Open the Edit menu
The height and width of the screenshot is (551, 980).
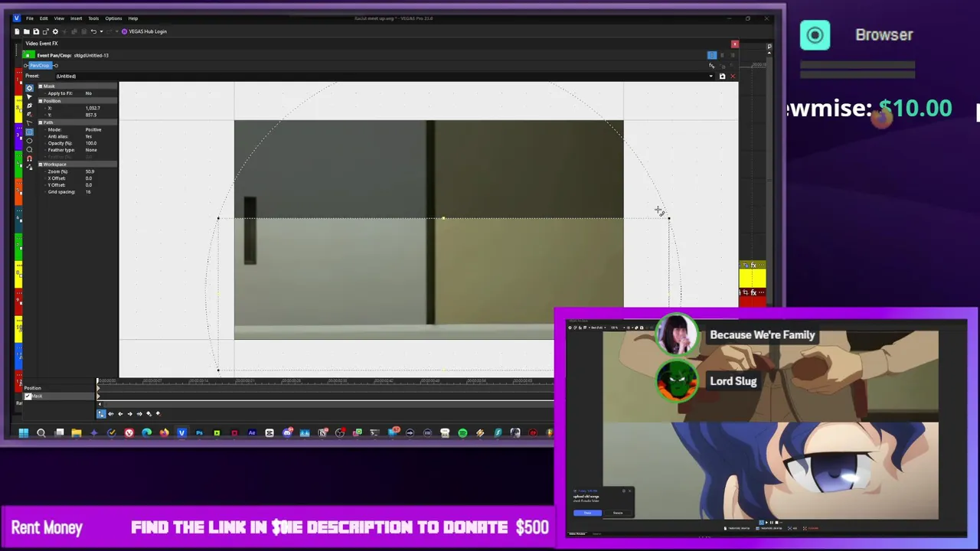[x=44, y=18]
